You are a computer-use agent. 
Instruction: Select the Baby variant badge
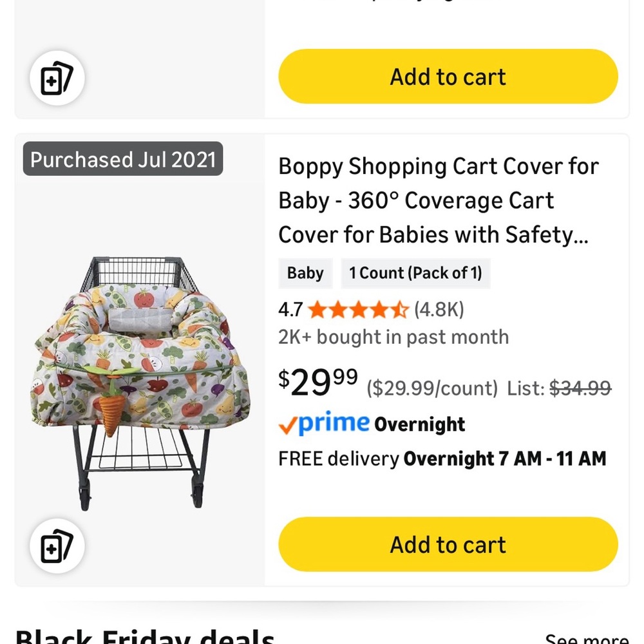pyautogui.click(x=305, y=273)
